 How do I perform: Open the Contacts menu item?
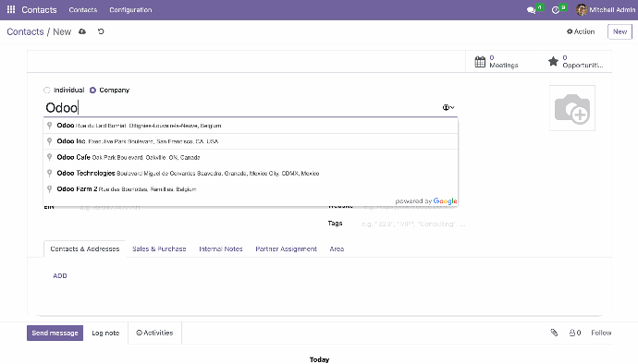tap(83, 10)
